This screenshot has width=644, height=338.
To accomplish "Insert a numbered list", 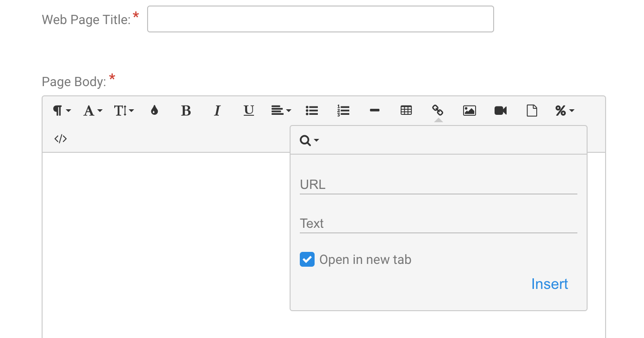I will (343, 111).
